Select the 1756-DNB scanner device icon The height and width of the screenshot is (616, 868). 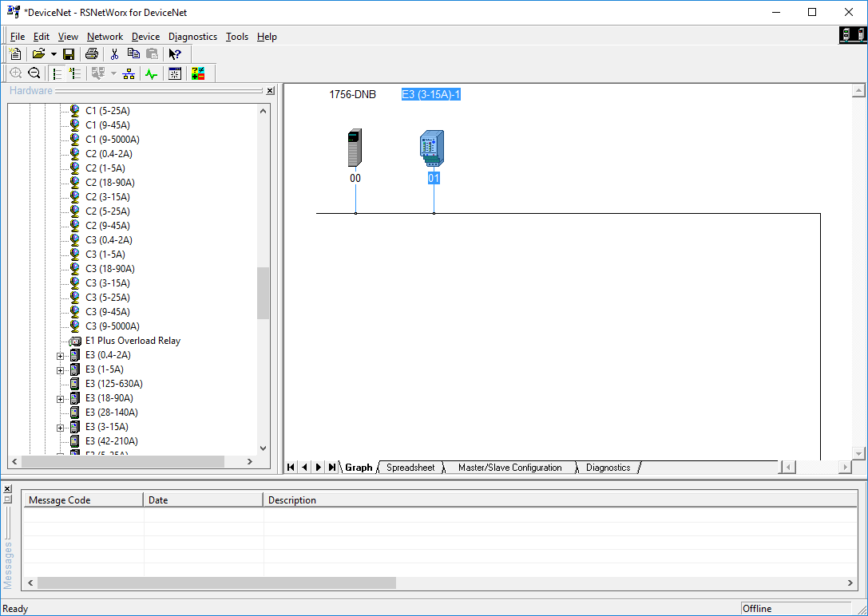355,148
